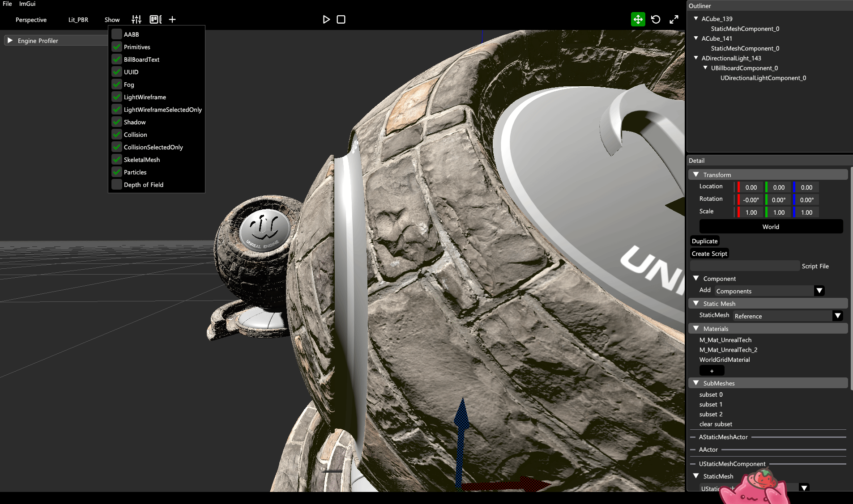Disable the Particles checkbox
The height and width of the screenshot is (504, 853).
tap(117, 172)
